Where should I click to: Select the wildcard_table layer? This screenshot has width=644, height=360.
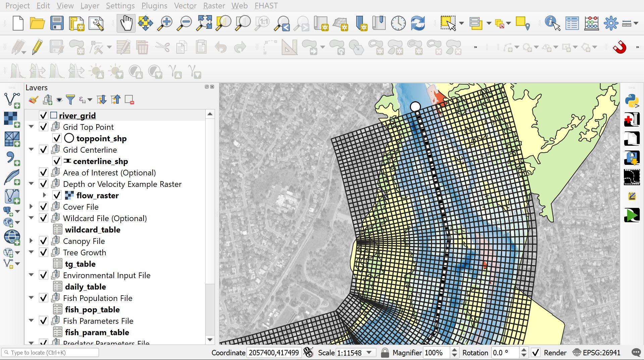tap(93, 229)
